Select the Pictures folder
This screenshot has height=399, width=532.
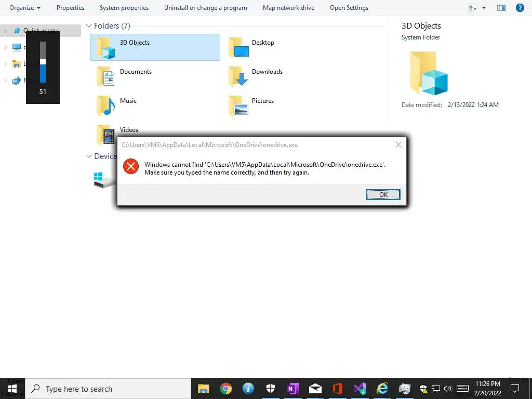click(x=251, y=105)
